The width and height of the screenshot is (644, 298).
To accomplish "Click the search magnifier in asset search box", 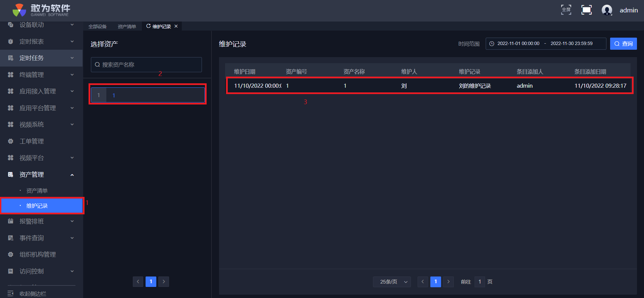I will click(97, 65).
